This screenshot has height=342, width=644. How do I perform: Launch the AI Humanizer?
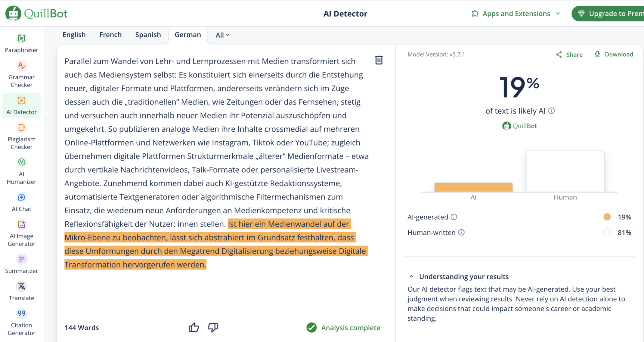point(21,170)
